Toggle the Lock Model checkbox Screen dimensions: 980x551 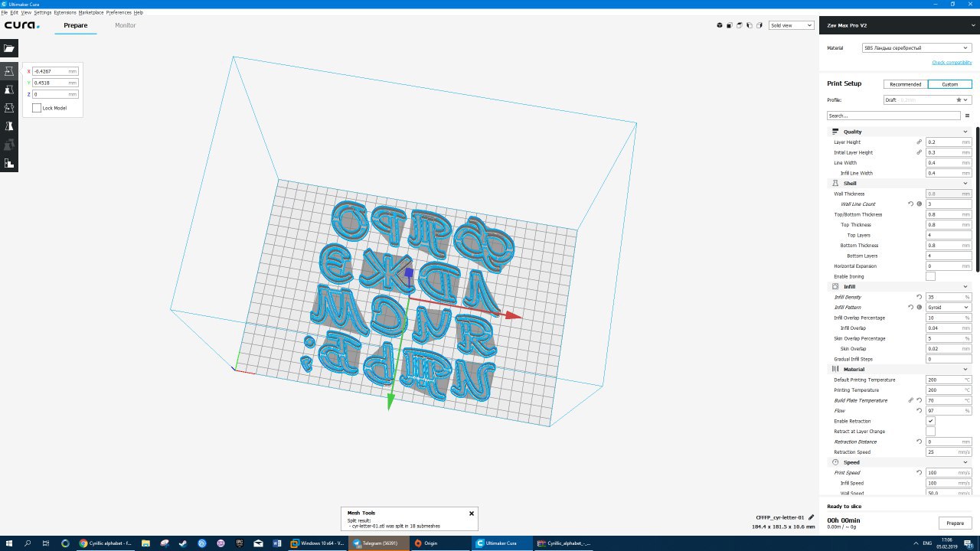tap(37, 108)
